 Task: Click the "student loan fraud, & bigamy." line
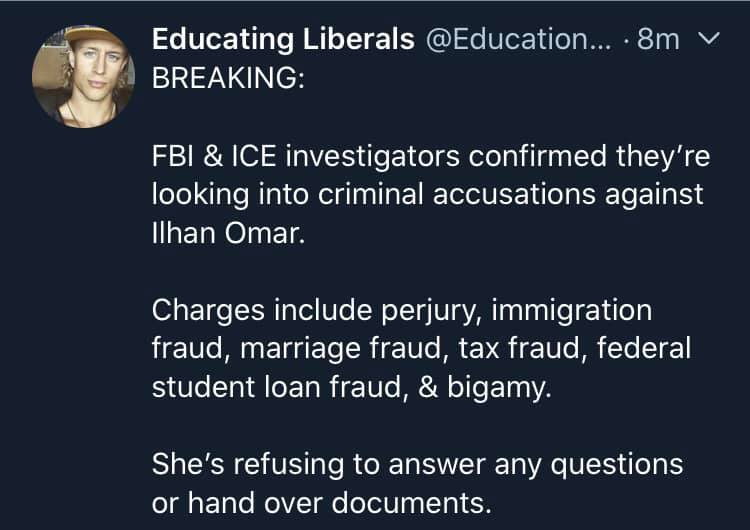coord(351,387)
